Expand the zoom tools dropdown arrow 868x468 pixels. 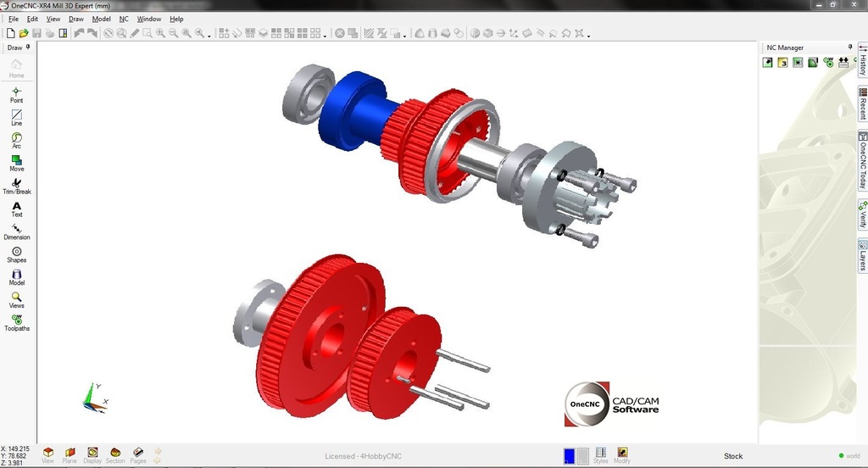pyautogui.click(x=209, y=35)
